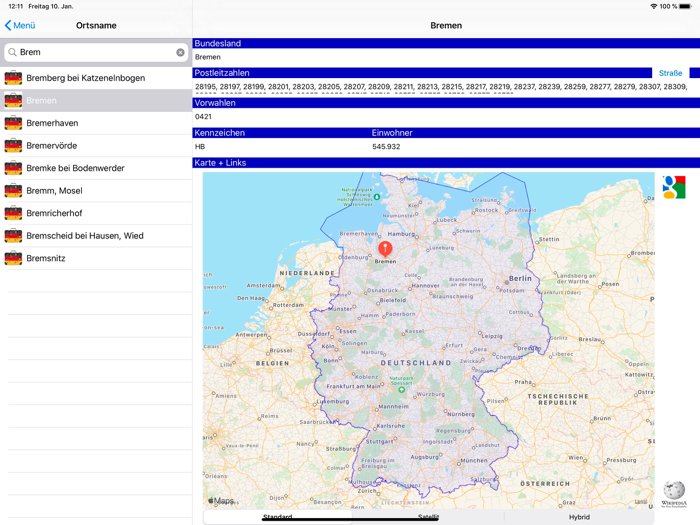This screenshot has width=700, height=525.
Task: Tap flag icon beside Bremervörde
Action: click(x=13, y=145)
